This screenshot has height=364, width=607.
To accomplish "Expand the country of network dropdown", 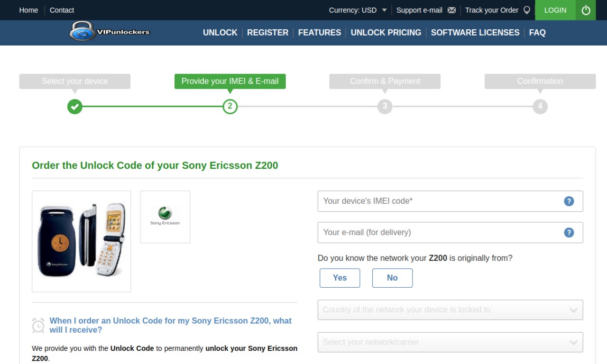I will (x=450, y=310).
